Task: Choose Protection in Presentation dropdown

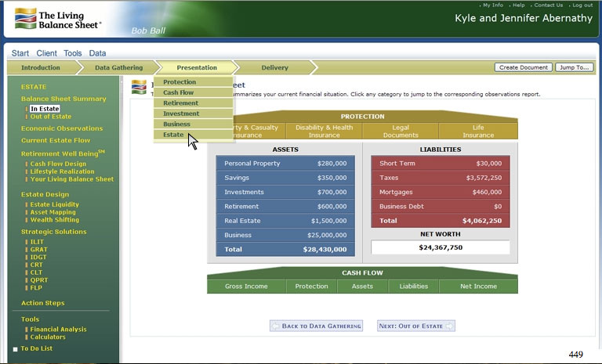Action: [x=193, y=81]
